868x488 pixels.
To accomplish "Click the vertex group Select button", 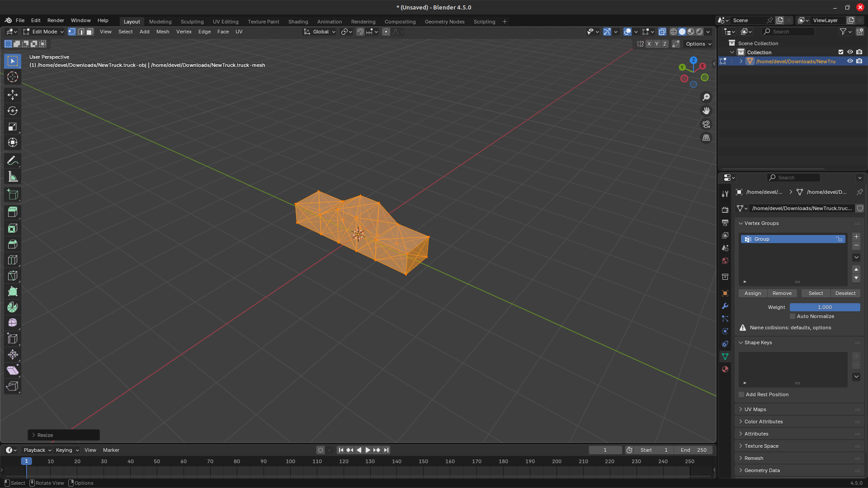I will coord(816,293).
